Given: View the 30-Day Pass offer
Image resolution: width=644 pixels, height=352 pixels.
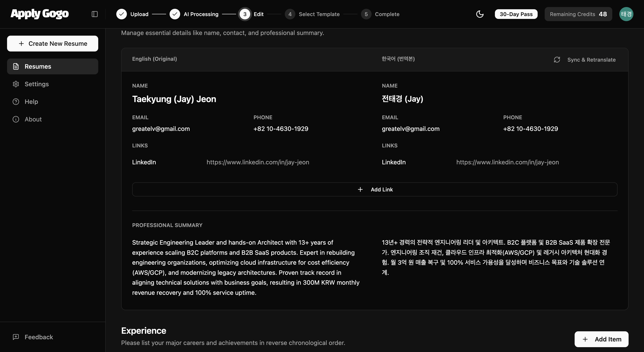Looking at the screenshot, I should click(516, 14).
